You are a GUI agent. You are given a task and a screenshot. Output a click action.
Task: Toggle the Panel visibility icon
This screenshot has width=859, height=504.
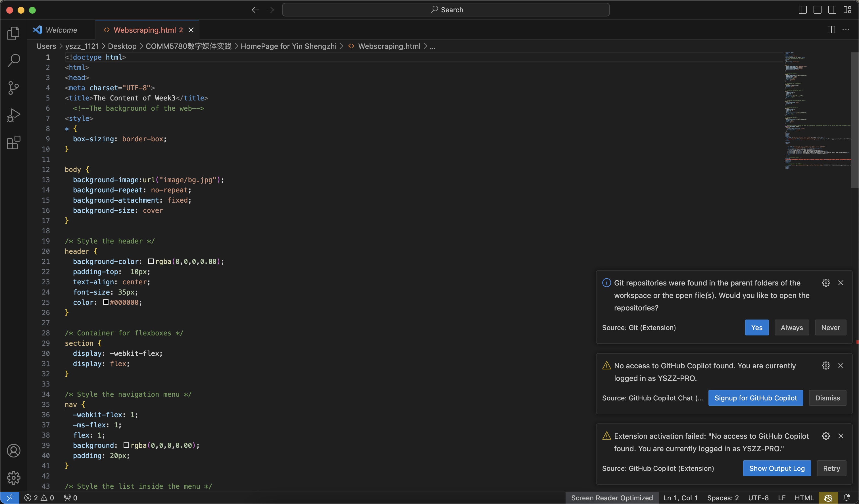818,10
